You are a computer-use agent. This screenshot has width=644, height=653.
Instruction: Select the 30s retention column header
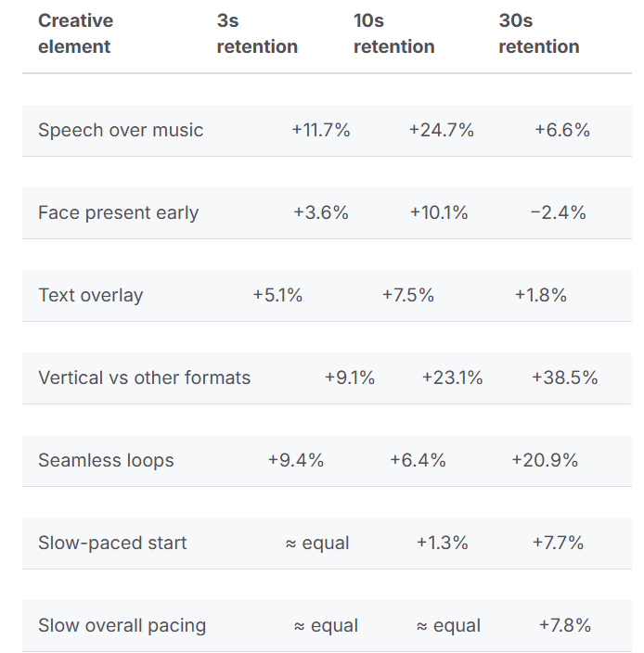click(538, 33)
